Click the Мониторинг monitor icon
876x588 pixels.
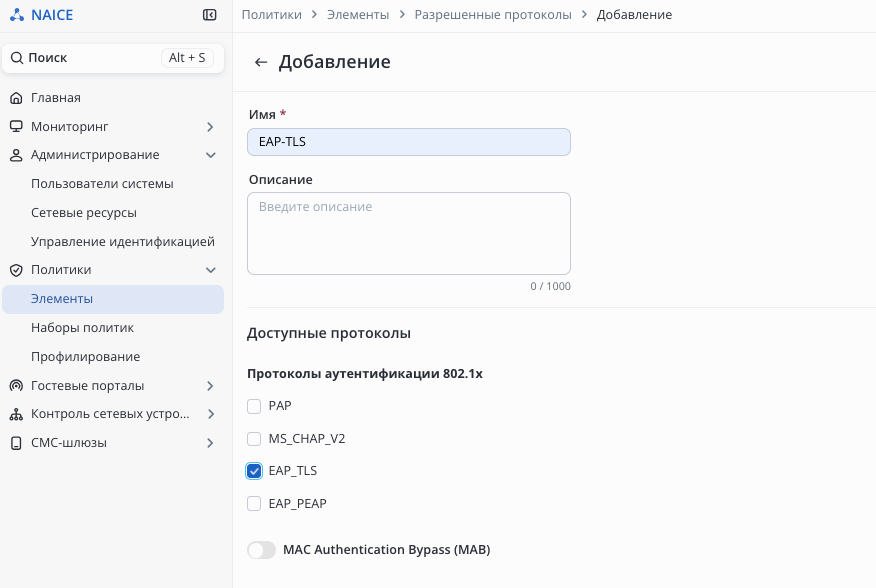click(16, 127)
